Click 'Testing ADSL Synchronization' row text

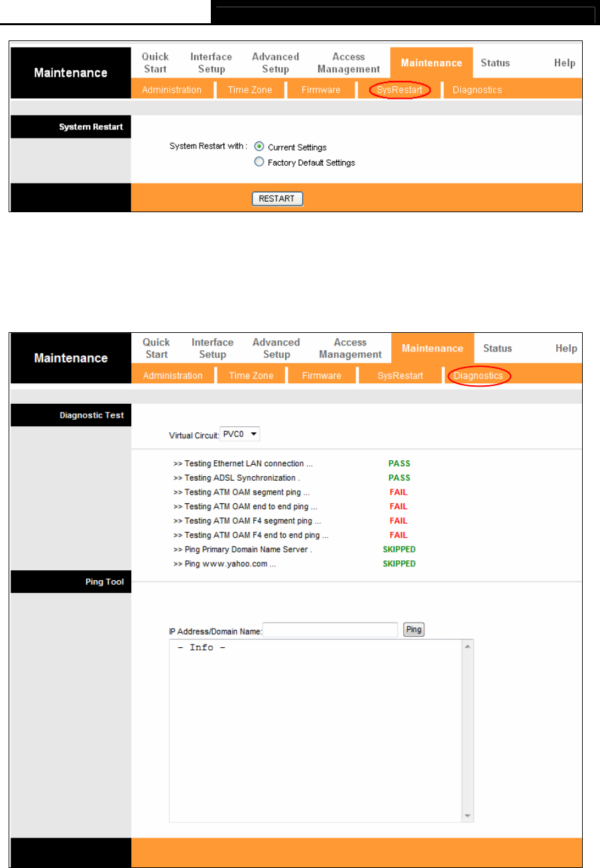point(237,478)
